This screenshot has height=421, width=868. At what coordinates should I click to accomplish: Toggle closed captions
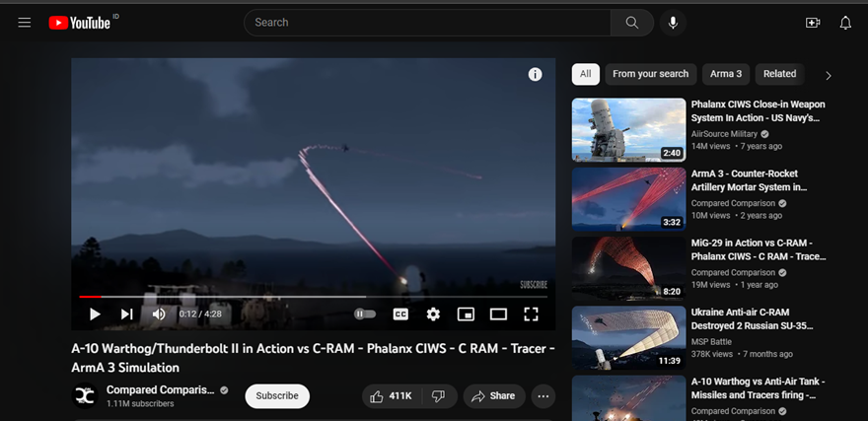(x=400, y=315)
